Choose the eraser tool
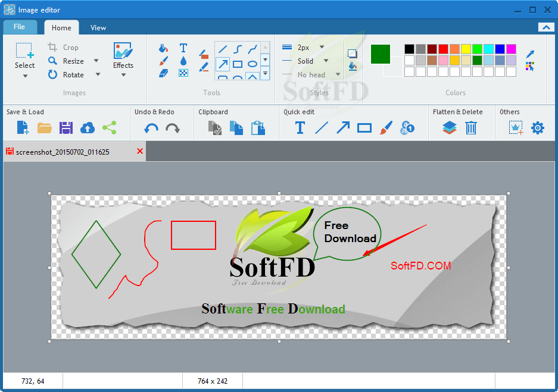 pos(163,73)
